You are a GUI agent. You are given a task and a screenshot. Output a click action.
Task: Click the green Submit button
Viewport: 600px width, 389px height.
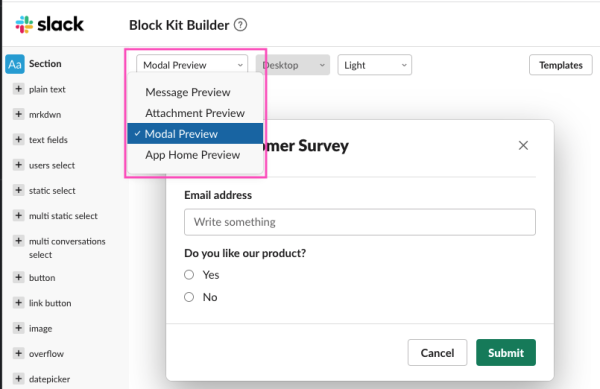click(x=506, y=353)
